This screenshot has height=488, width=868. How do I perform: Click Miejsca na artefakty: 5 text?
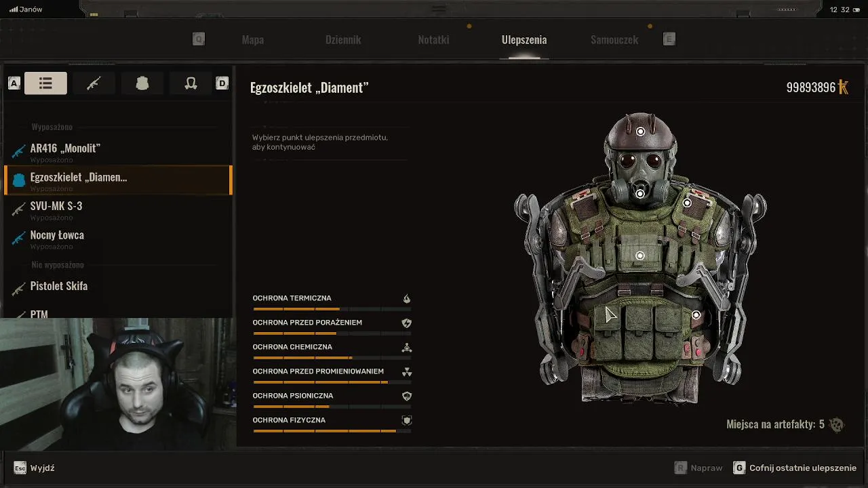click(775, 424)
